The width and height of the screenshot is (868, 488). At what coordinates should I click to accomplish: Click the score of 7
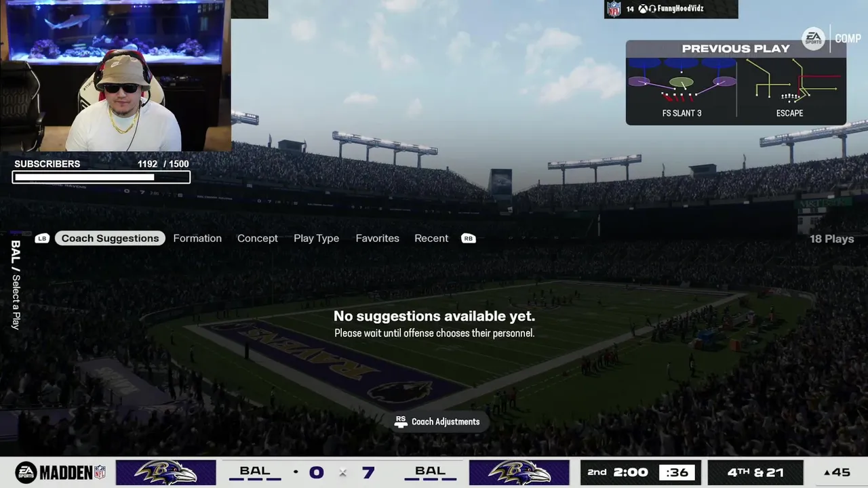click(368, 472)
